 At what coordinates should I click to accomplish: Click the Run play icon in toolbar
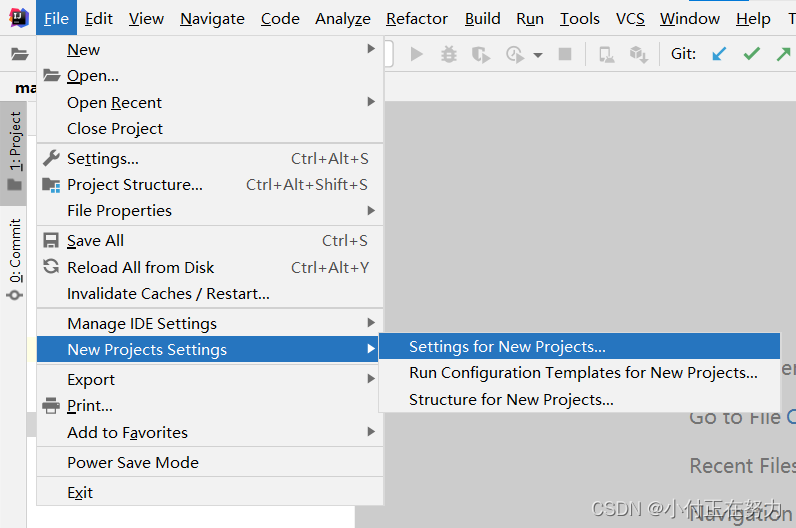pos(417,54)
